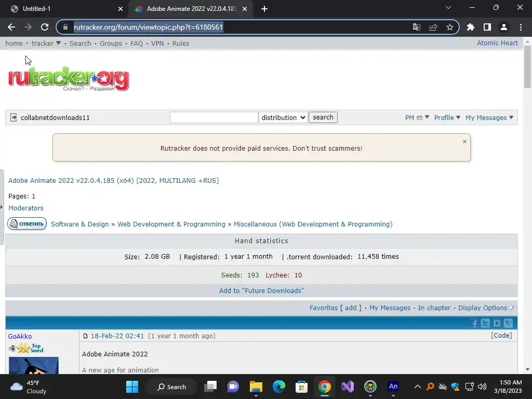Dismiss the scammers warning banner

click(464, 141)
